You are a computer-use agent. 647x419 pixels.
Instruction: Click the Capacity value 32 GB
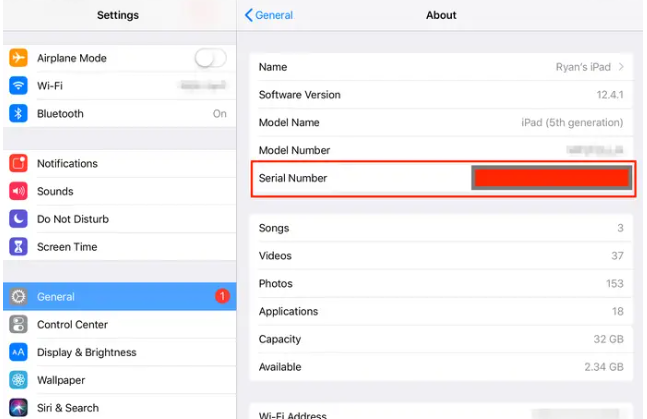(x=608, y=339)
